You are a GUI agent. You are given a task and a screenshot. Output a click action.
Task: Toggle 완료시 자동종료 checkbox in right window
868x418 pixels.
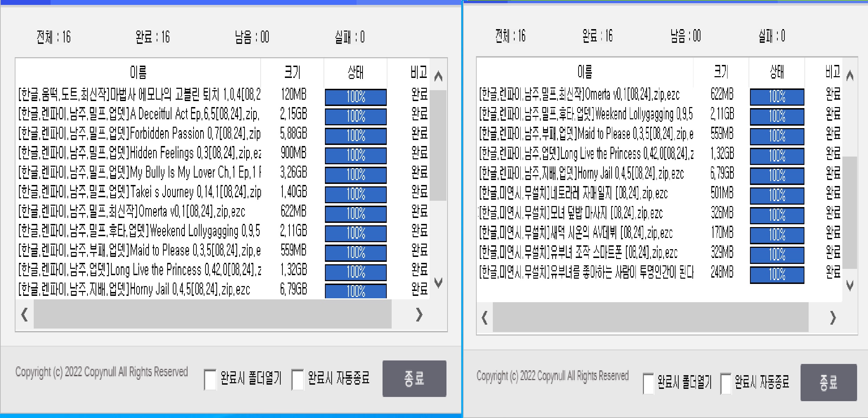[x=725, y=384]
